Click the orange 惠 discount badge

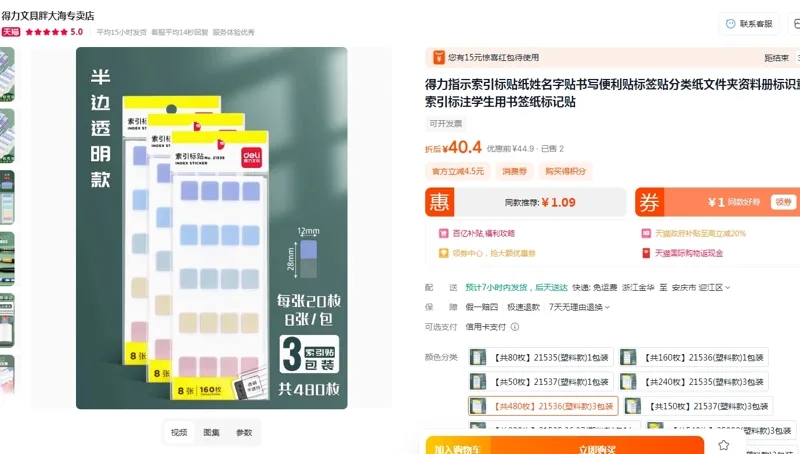tap(439, 202)
